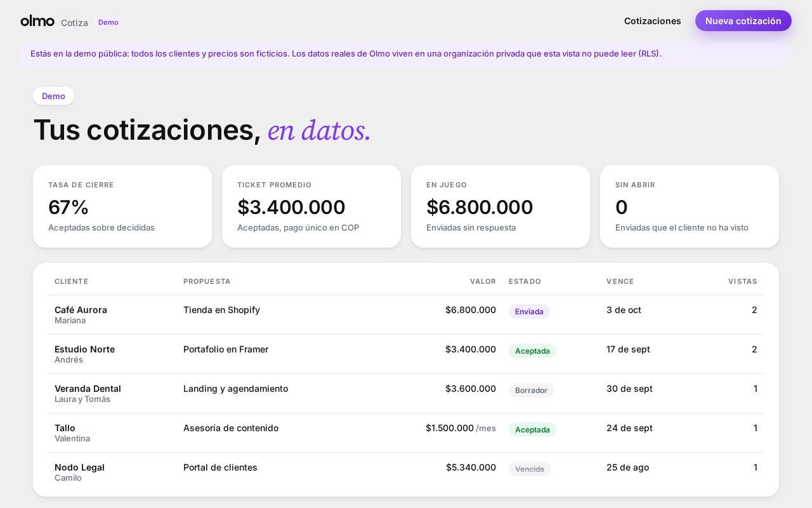Click the Cliente column header
812x508 pixels.
pyautogui.click(x=72, y=281)
